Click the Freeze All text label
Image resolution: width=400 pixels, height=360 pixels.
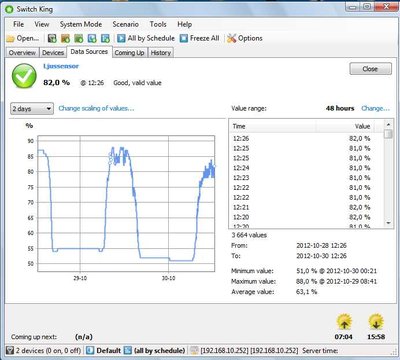click(x=205, y=38)
